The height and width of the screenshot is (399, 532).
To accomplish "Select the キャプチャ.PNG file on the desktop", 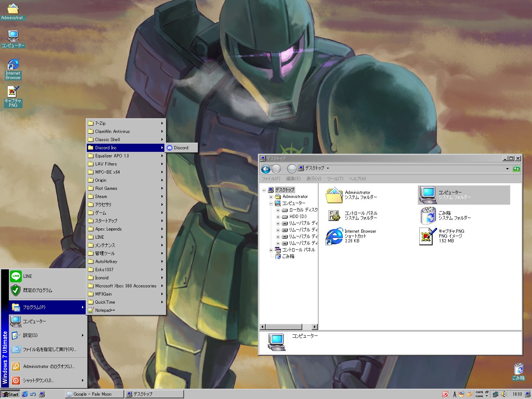I will tap(13, 97).
